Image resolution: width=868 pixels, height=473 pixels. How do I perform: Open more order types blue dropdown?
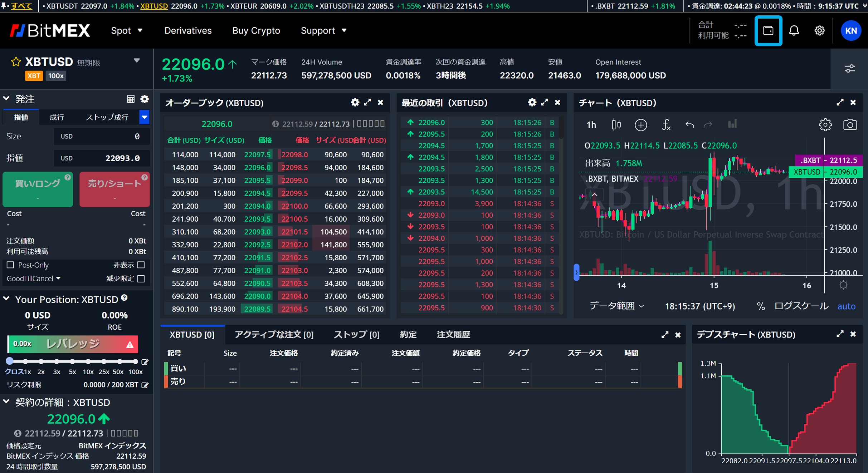point(144,117)
